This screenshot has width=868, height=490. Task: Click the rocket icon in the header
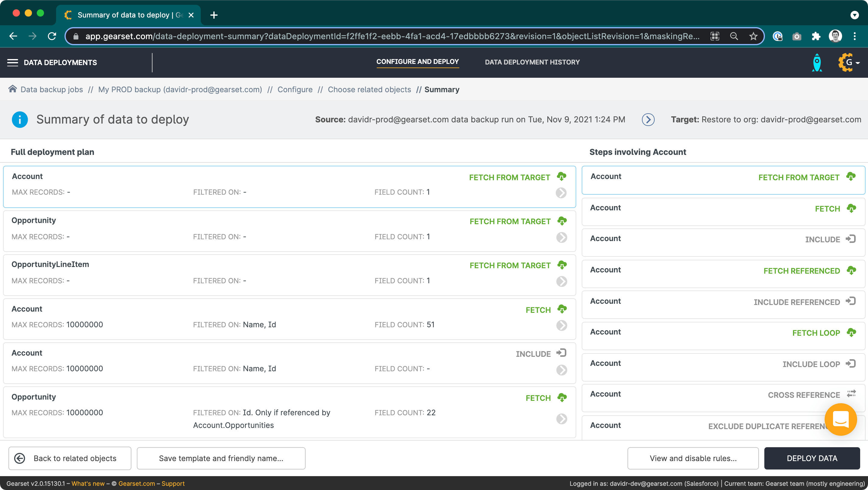pyautogui.click(x=817, y=62)
